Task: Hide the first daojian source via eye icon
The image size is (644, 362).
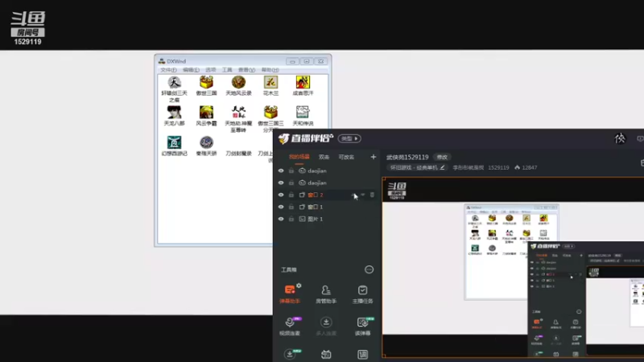Action: pos(281,171)
